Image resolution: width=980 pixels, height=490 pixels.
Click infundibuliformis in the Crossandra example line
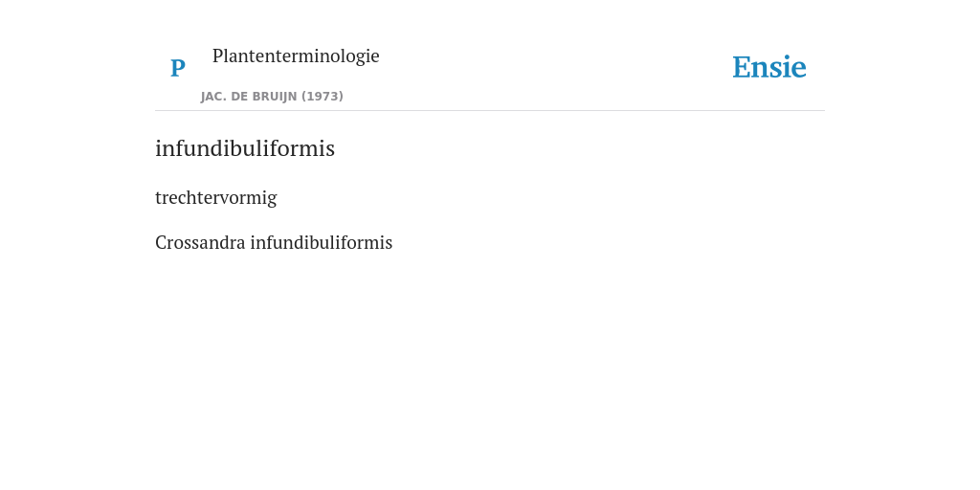coord(322,242)
